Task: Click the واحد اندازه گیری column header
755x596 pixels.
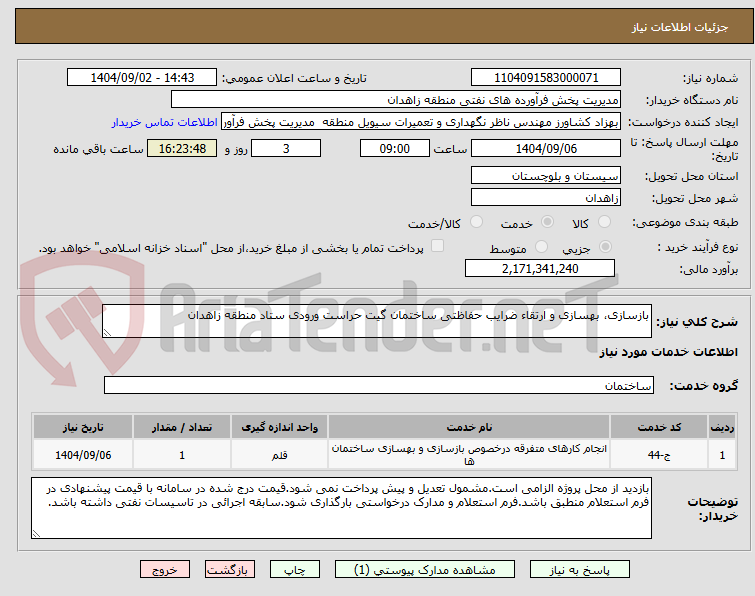Action: (x=279, y=428)
